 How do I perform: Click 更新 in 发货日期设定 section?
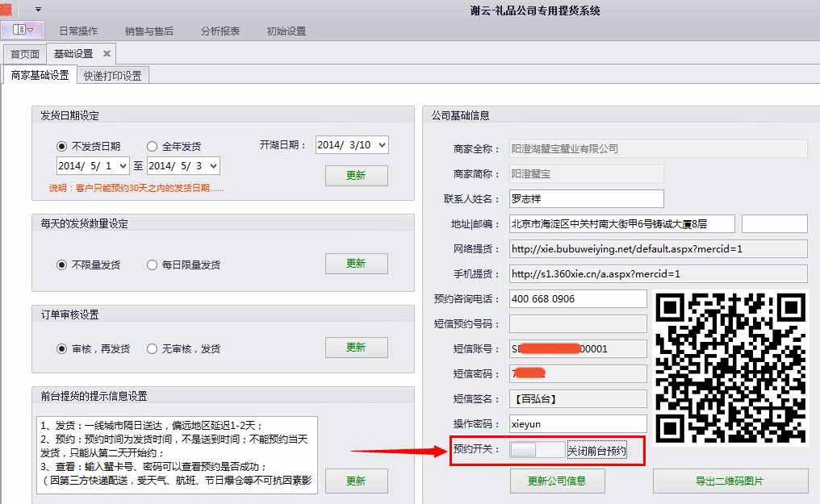pyautogui.click(x=356, y=176)
